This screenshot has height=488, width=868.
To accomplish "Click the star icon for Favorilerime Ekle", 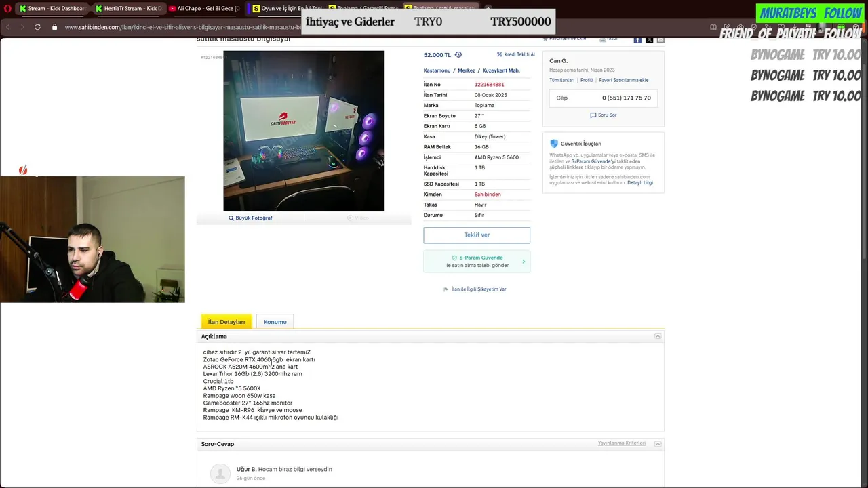I will pos(545,39).
